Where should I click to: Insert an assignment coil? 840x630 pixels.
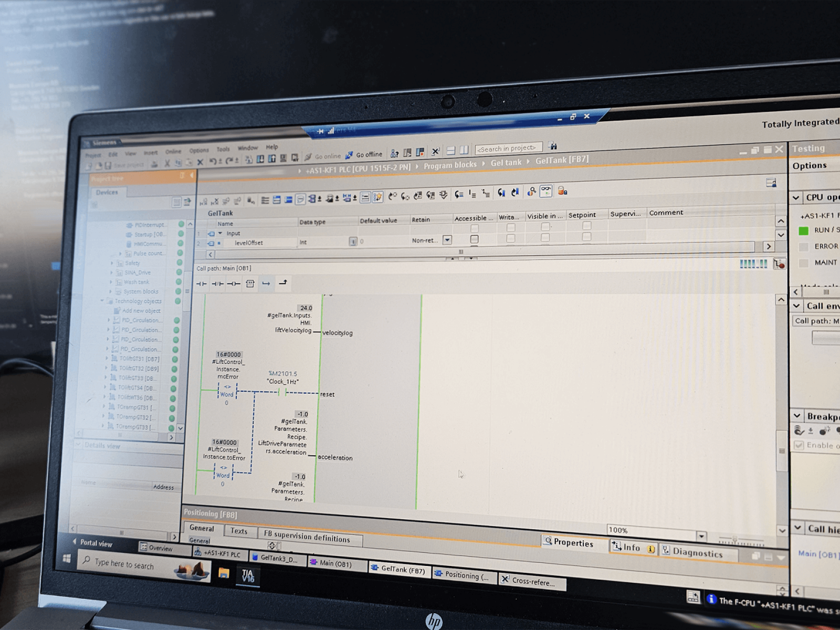(234, 283)
